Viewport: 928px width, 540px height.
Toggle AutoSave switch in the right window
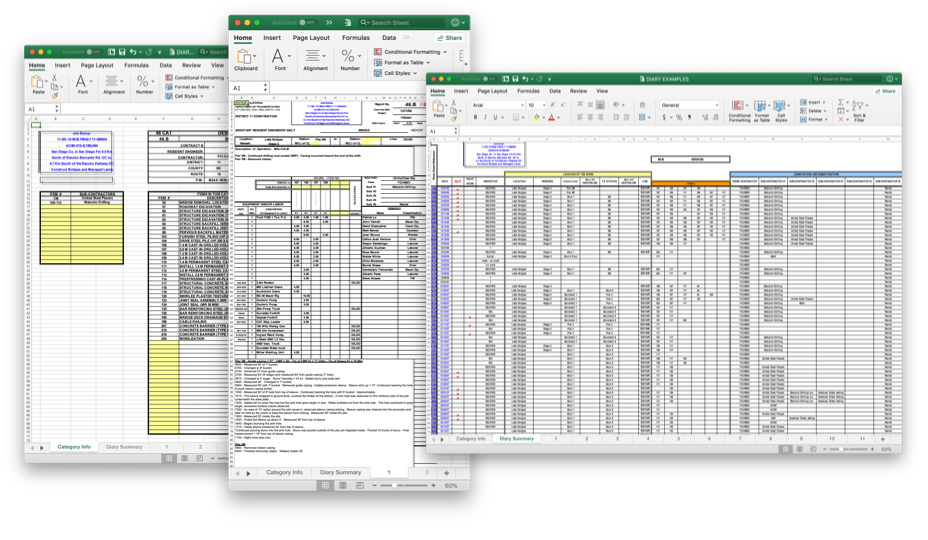tap(489, 79)
